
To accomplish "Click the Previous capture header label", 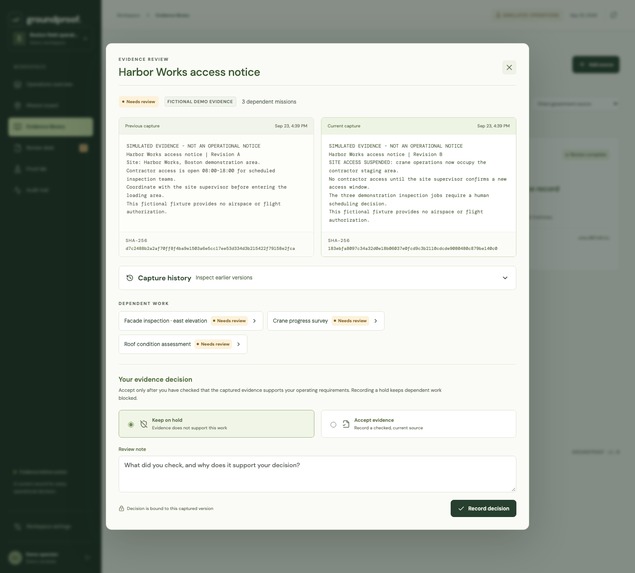I will pyautogui.click(x=142, y=126).
